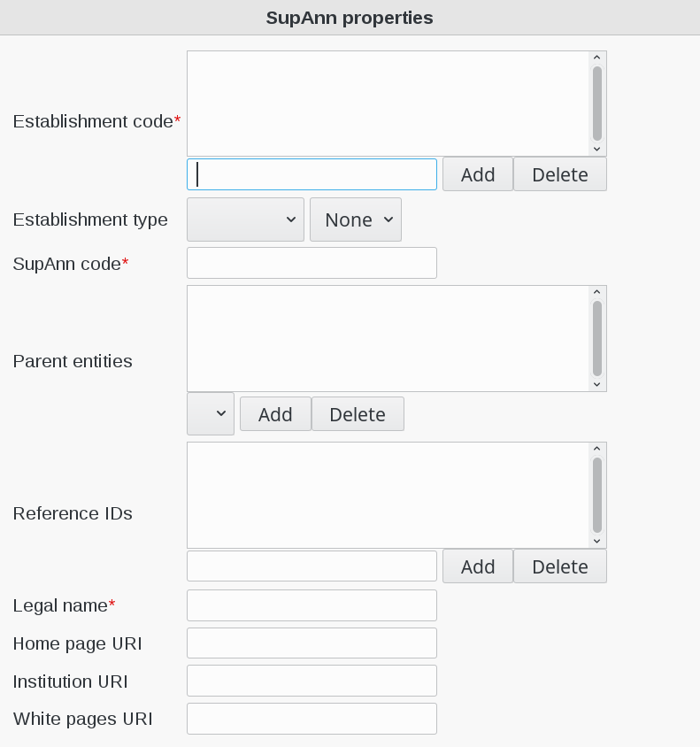Click the Reference IDs label

point(73,513)
